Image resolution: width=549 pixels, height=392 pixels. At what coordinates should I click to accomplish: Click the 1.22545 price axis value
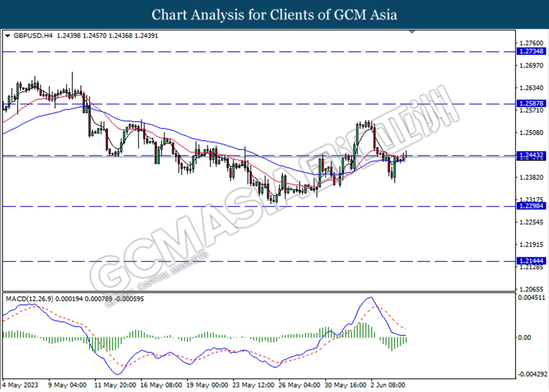click(531, 222)
